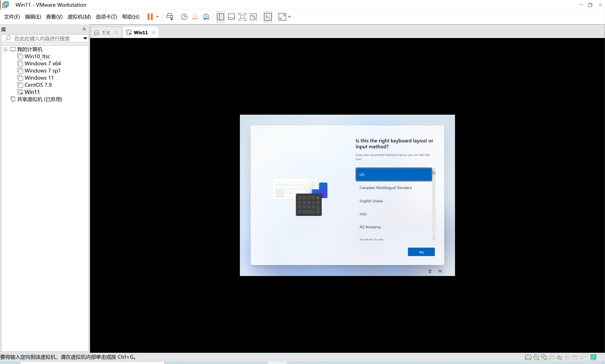
Task: Close the 主页 tab
Action: [117, 33]
